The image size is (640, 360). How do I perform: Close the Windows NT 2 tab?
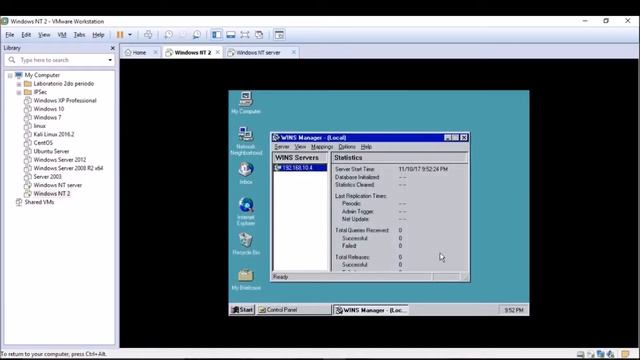point(218,52)
